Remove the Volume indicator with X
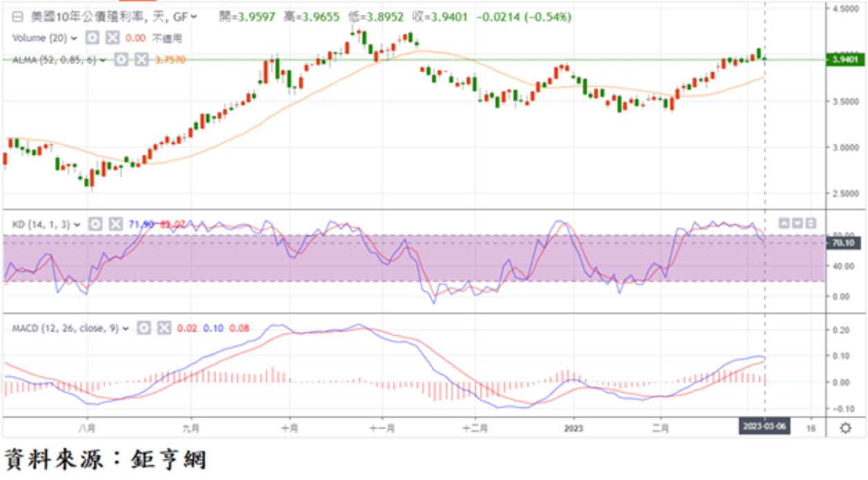Screen dimensions: 868x480 point(113,38)
